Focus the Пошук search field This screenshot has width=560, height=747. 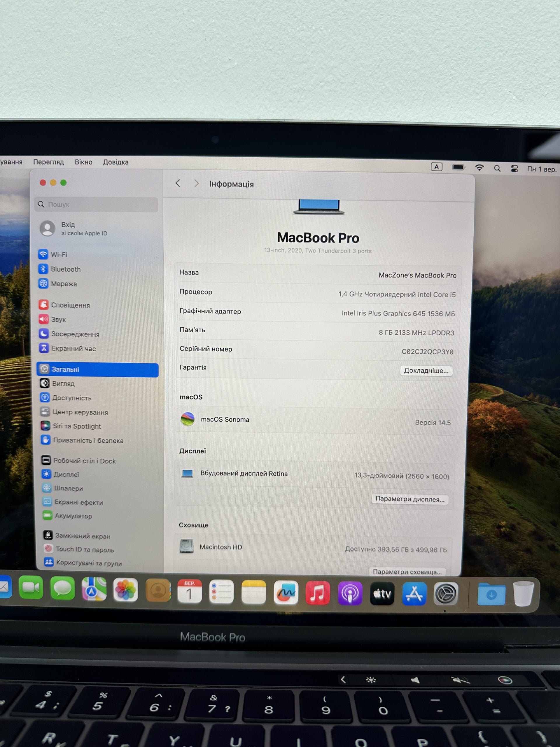tap(96, 205)
